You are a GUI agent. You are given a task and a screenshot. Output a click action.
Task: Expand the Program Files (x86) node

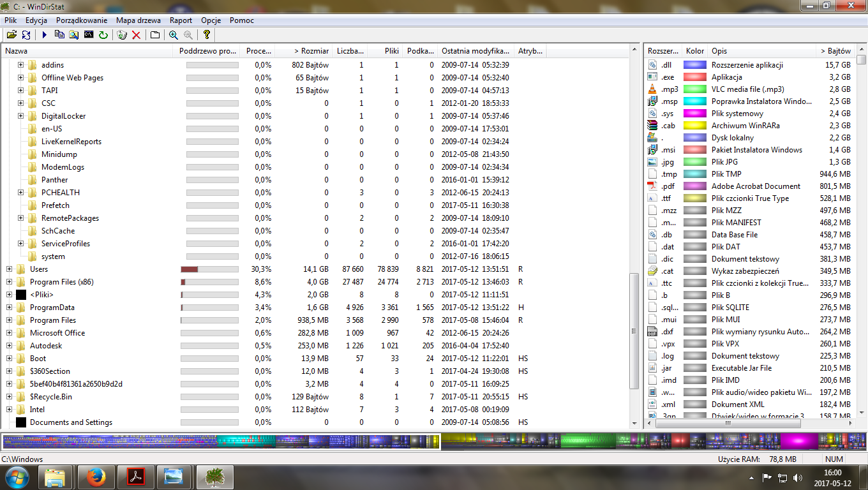(9, 282)
